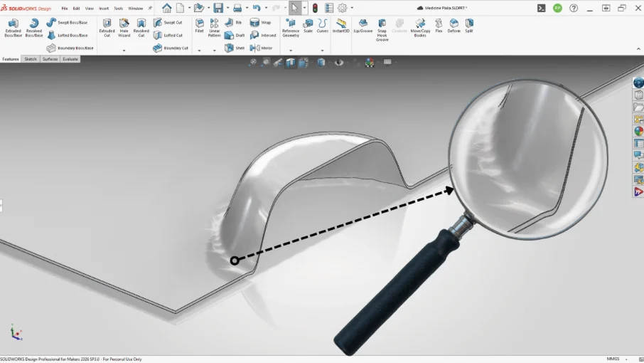Screen dimensions: 644x363
Task: Toggle the Instant3D mode
Action: (341, 26)
